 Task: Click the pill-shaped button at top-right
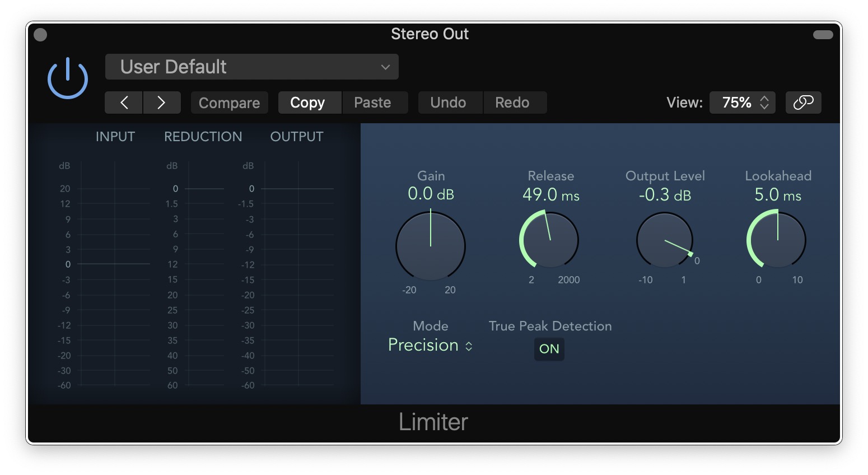823,35
